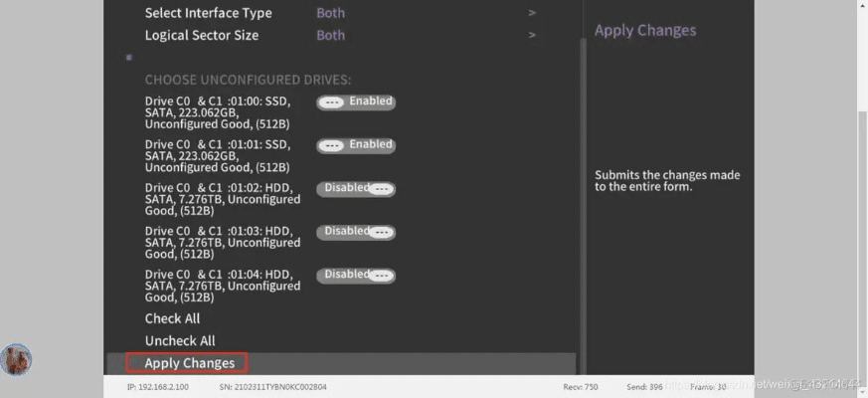Screen dimensions: 868x398
Task: Enable the Drive :01:02 HDD toggle
Action: coord(355,189)
